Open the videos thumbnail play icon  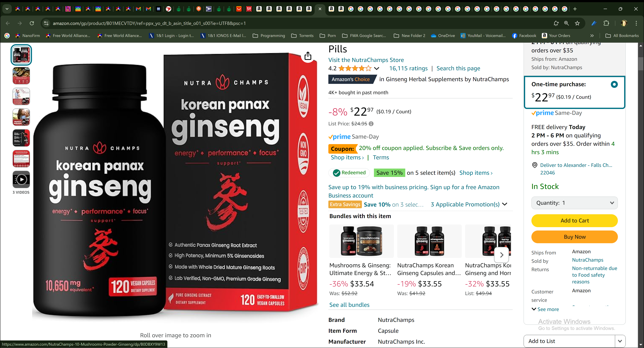tap(21, 179)
